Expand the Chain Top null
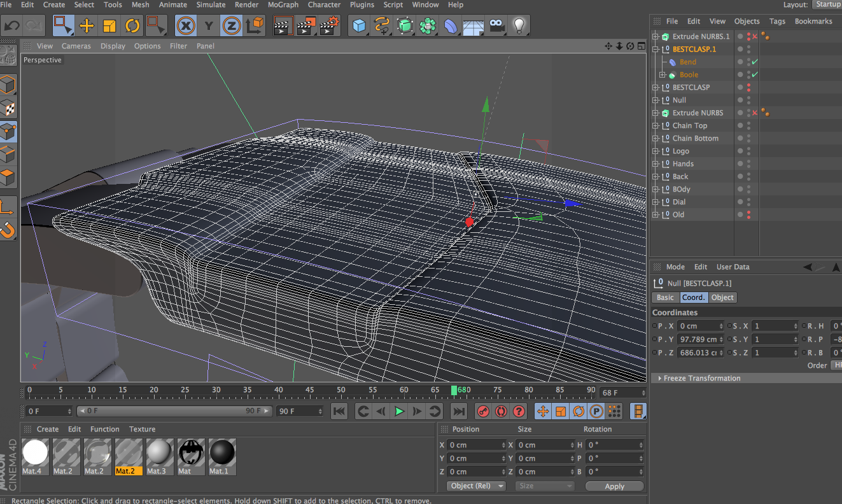This screenshot has height=504, width=842. point(655,125)
